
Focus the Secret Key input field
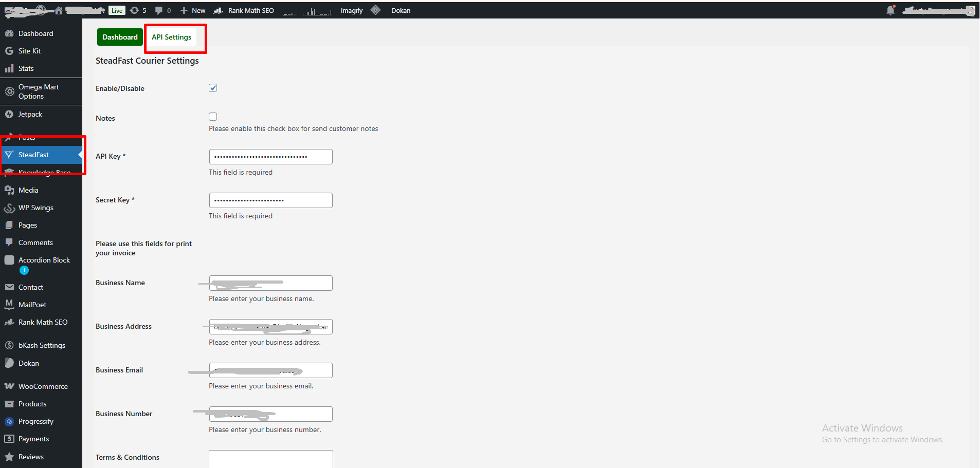click(270, 200)
